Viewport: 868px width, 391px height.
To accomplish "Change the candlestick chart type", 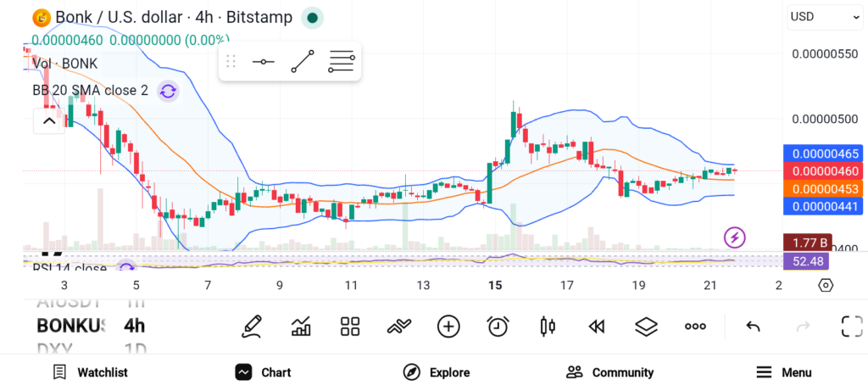I will [x=548, y=327].
